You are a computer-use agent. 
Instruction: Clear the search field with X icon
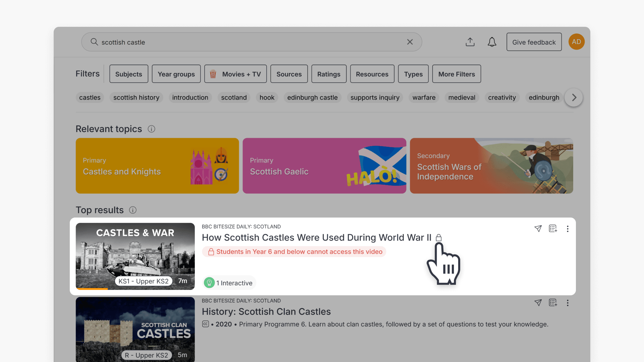tap(410, 42)
